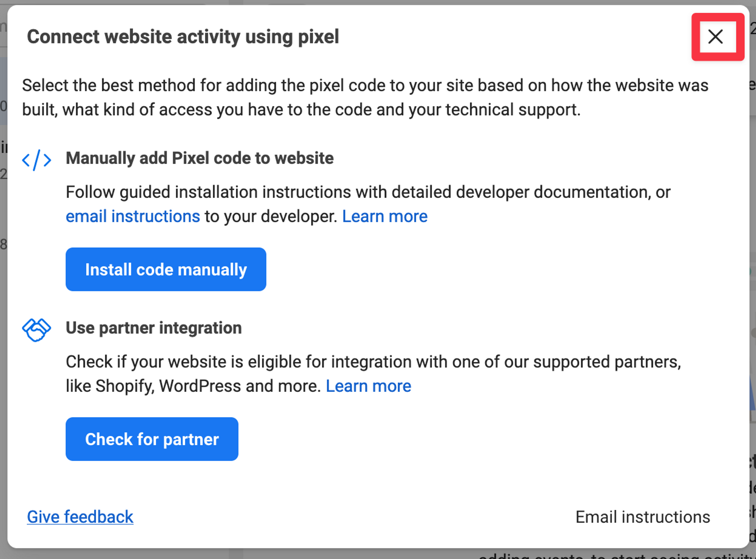Click the Connect website activity using pixel title
756x559 pixels.
point(183,37)
